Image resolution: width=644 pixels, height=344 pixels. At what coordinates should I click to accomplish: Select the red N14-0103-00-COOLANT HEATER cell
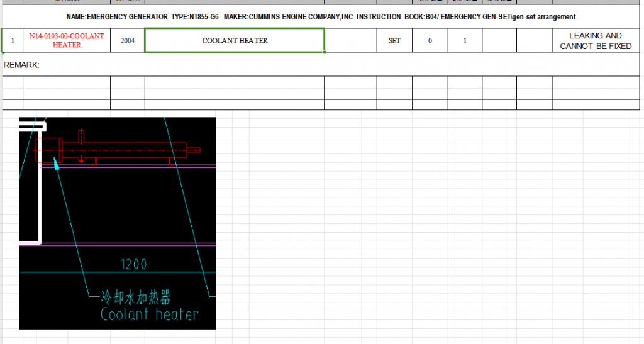(67, 41)
